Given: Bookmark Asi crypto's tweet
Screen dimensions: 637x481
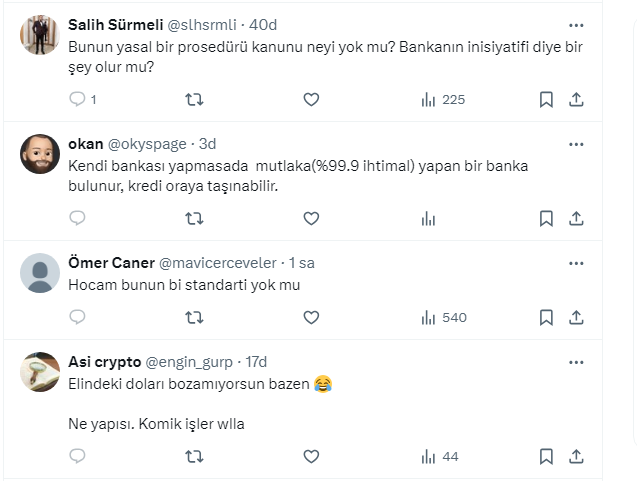Looking at the screenshot, I should (546, 456).
